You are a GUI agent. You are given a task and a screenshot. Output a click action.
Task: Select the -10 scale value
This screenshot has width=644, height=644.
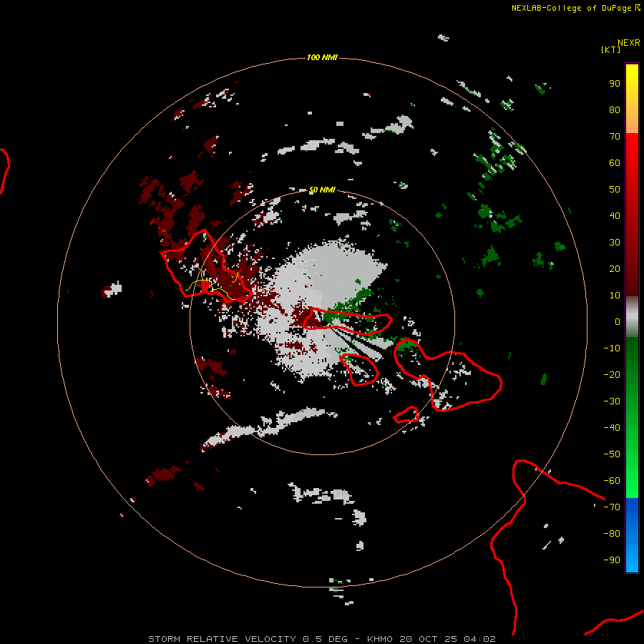pos(612,348)
